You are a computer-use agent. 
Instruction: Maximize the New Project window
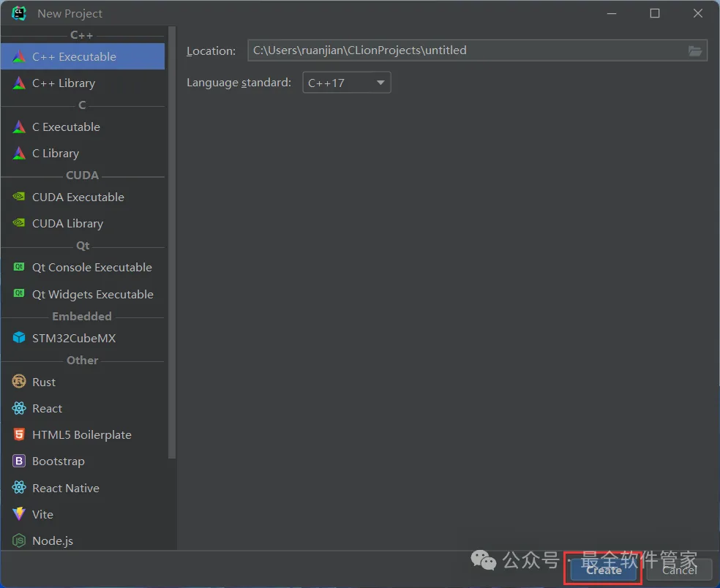655,13
